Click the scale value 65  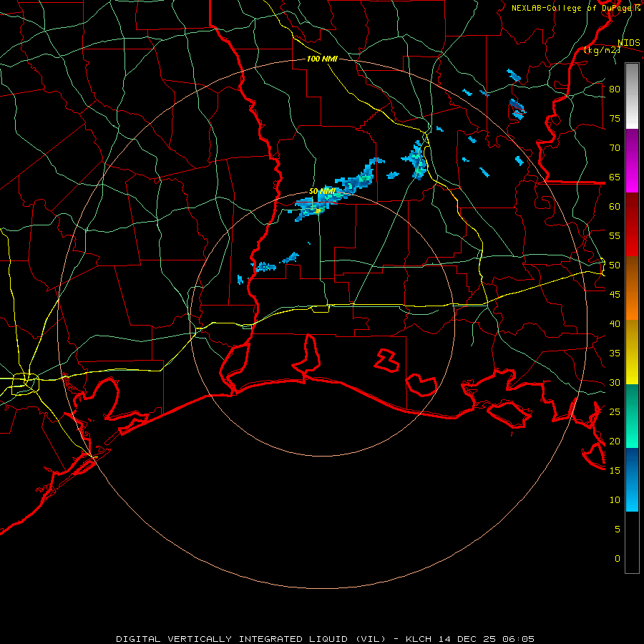pos(615,177)
